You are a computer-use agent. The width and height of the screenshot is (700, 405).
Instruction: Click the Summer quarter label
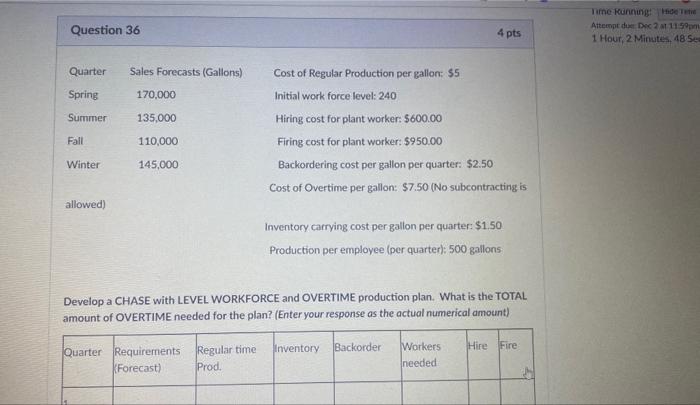click(x=87, y=118)
